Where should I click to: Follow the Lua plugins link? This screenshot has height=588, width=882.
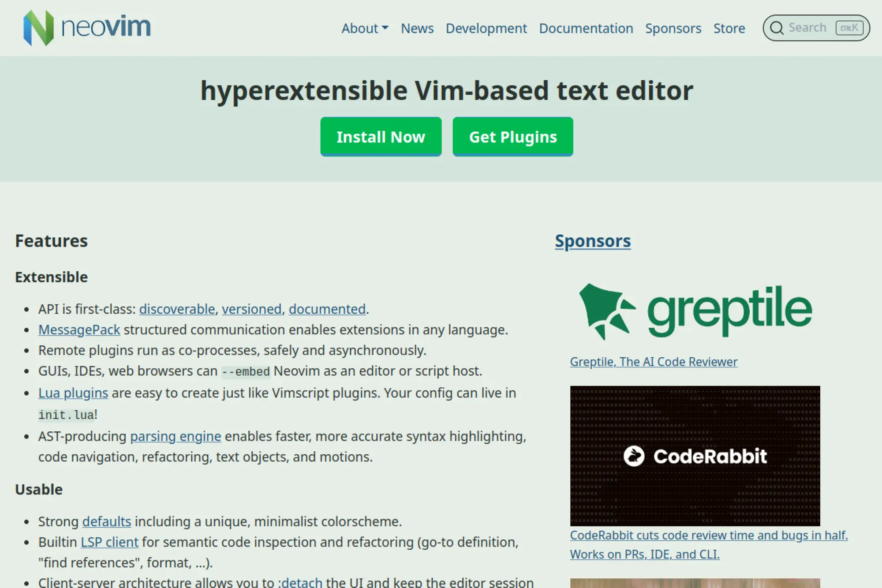pyautogui.click(x=73, y=393)
